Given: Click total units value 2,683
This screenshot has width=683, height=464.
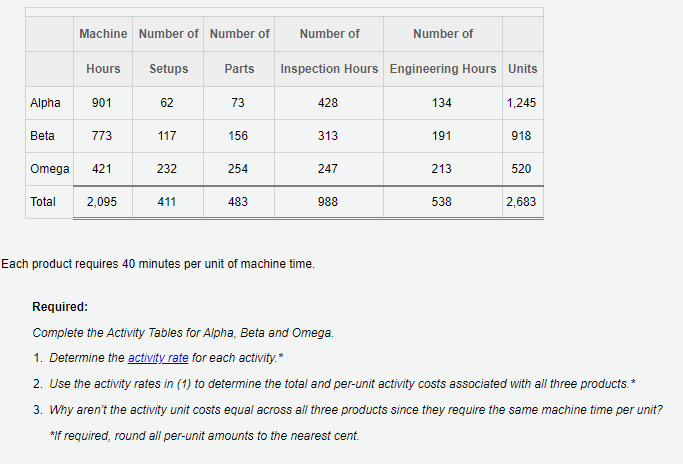Looking at the screenshot, I should (521, 202).
